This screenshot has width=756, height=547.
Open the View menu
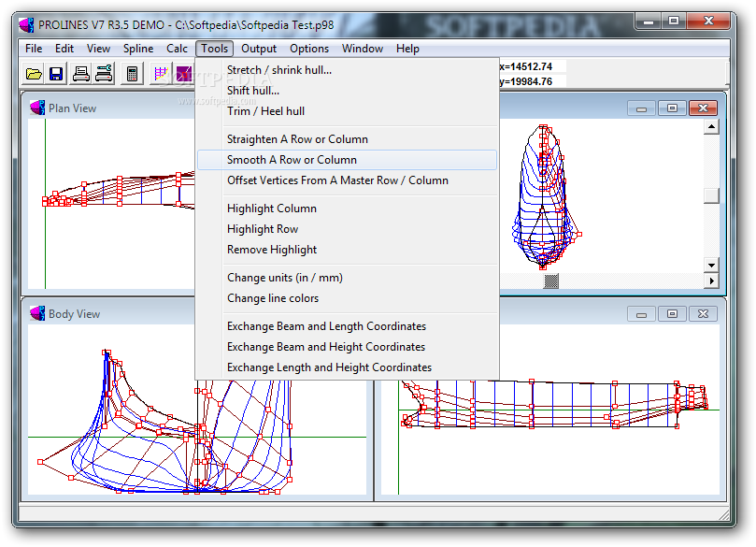coord(98,49)
